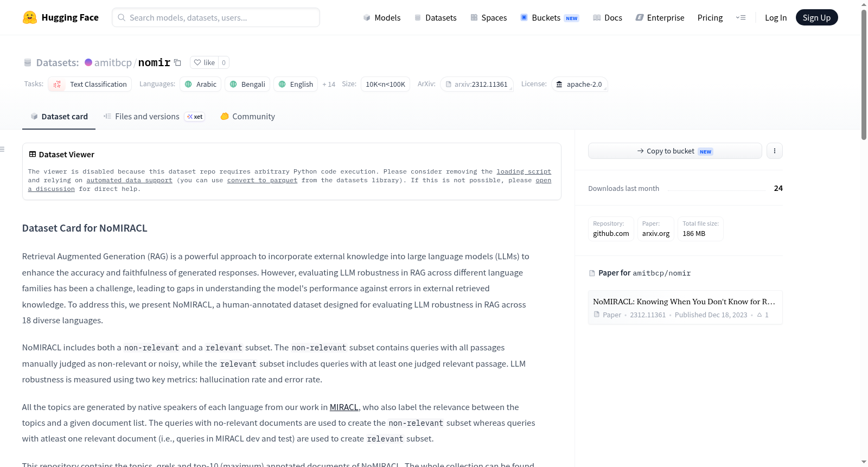This screenshot has height=467, width=868.
Task: Click the page vertical scrollbar
Action: (x=864, y=75)
